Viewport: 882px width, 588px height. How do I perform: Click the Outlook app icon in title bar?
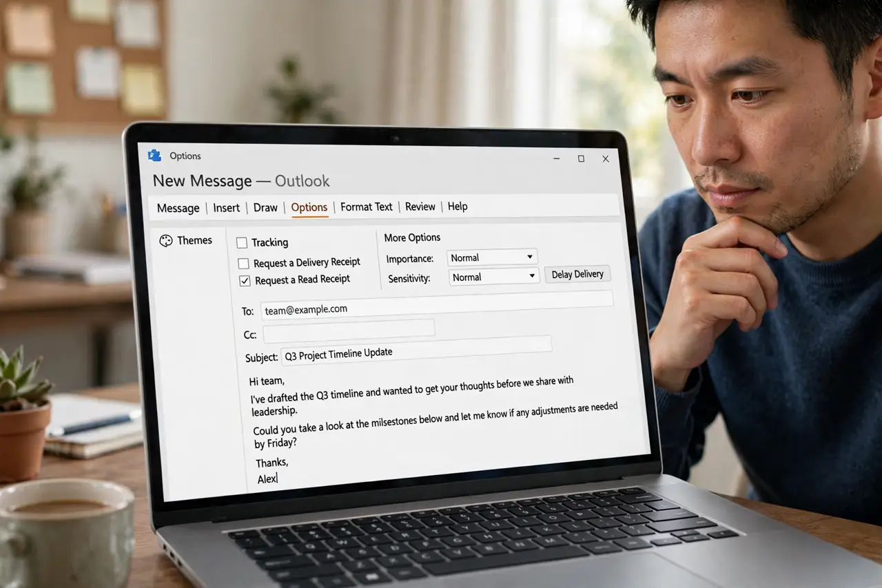[x=154, y=156]
